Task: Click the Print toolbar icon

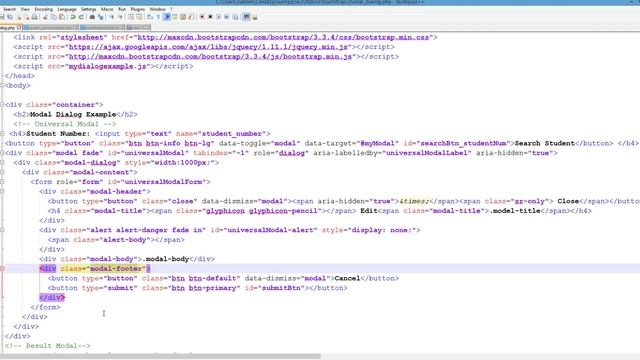Action: point(34,17)
